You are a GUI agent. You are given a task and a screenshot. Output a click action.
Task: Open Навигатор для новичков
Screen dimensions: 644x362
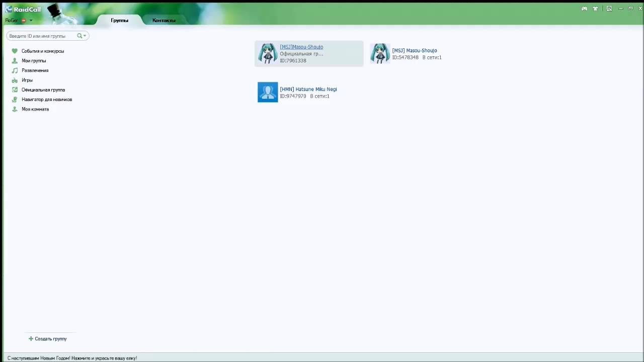click(x=47, y=100)
